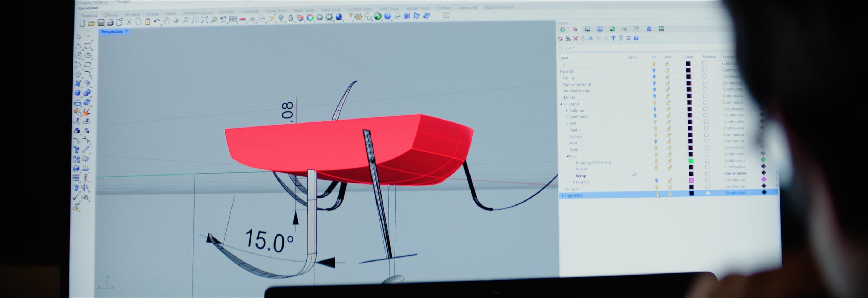Expand the hull sublayer

pos(567,124)
